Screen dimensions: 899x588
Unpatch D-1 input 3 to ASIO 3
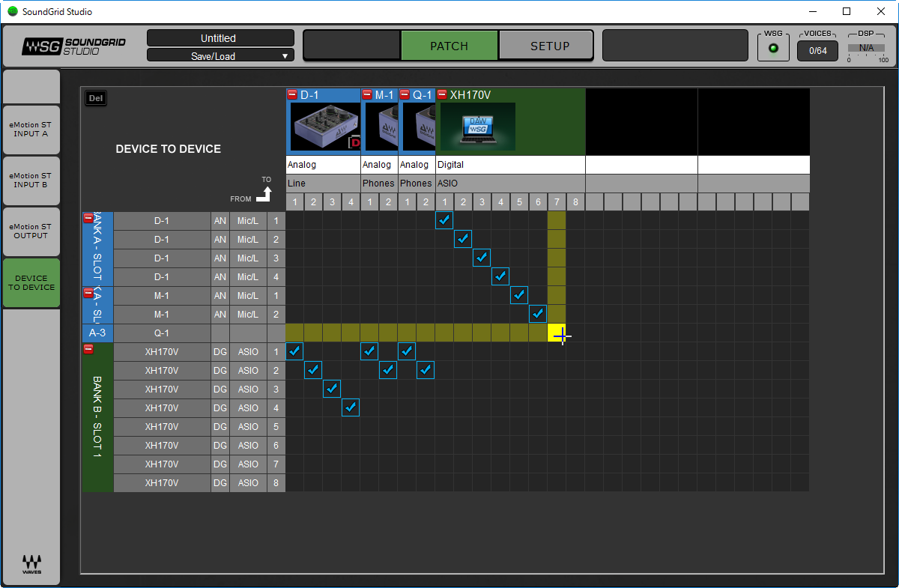pos(482,258)
